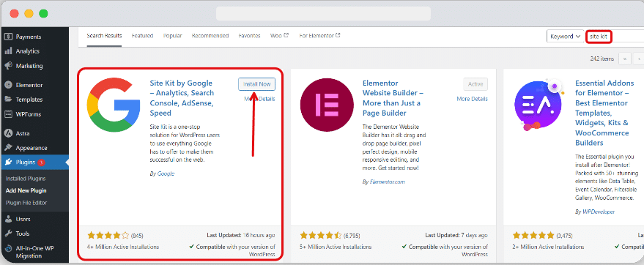644x265 pixels.
Task: Click the Active button for Elementor
Action: click(x=475, y=84)
